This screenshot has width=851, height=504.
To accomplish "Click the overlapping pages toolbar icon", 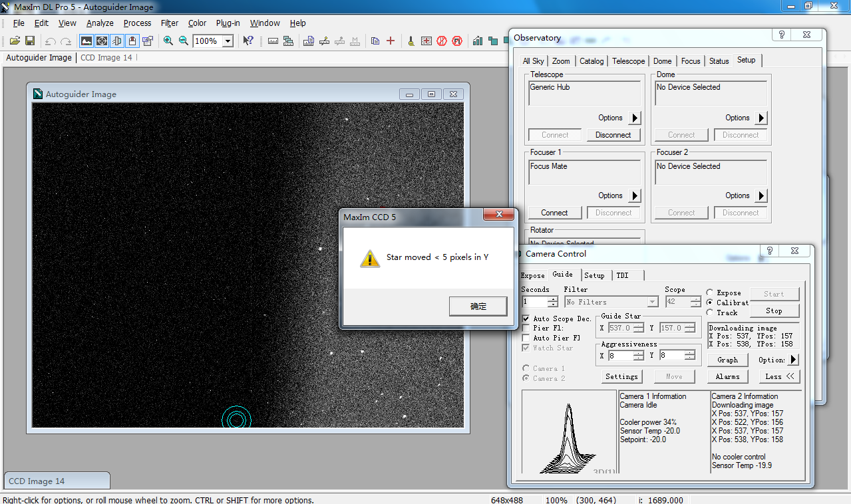I will click(x=375, y=41).
